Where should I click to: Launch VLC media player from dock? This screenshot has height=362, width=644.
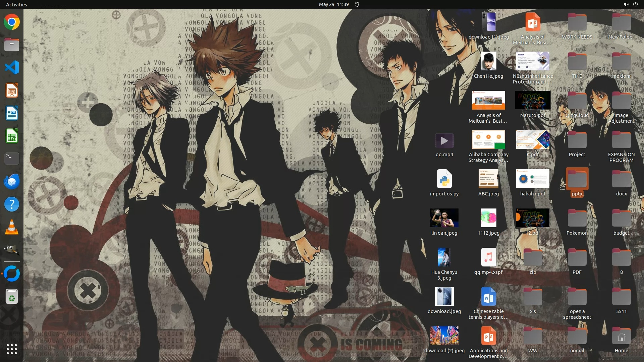[x=12, y=227]
